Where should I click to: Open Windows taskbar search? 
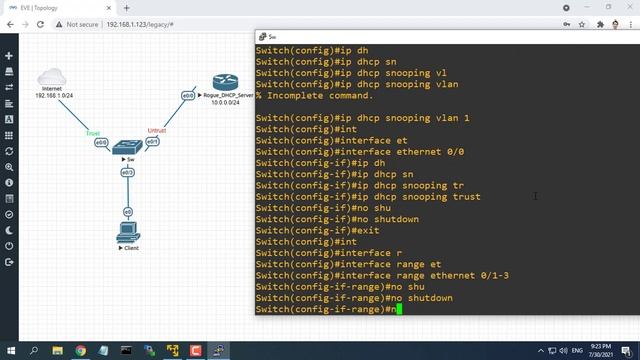coord(34,351)
